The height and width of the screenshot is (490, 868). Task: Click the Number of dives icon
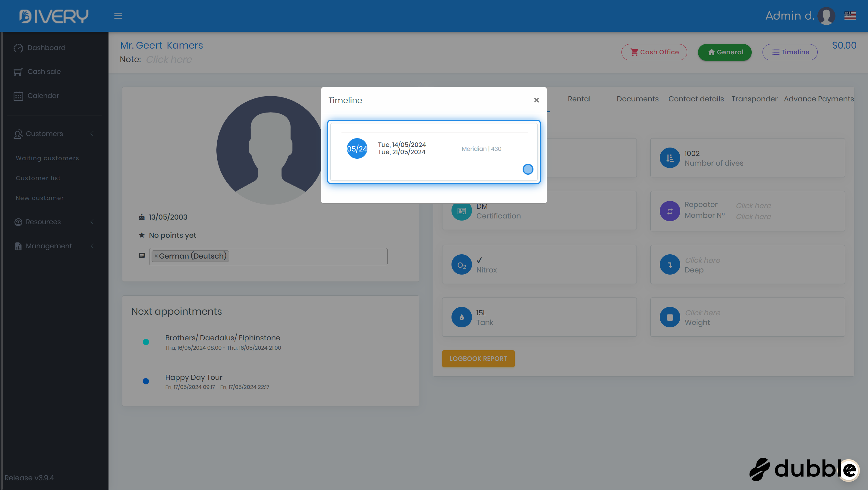pyautogui.click(x=669, y=158)
